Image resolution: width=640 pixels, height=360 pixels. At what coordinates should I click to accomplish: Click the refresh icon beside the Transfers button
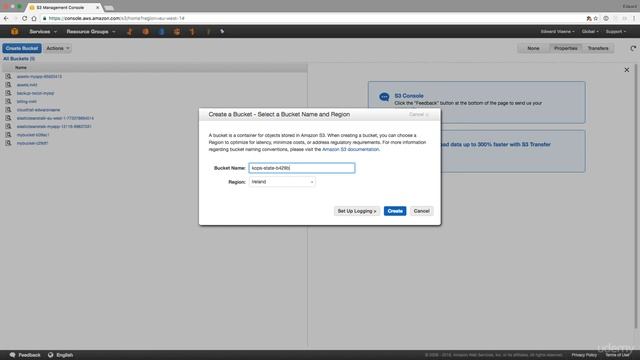click(633, 48)
